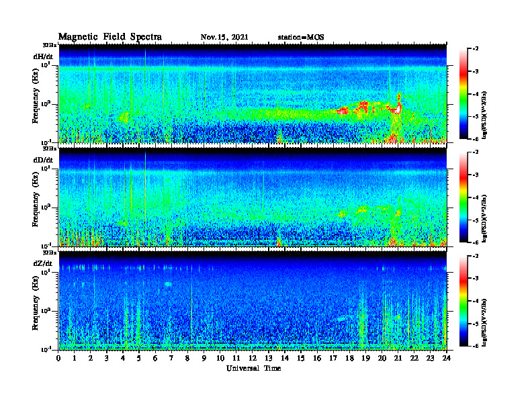Click hour 10 on the Universal Time axis
The height and width of the screenshot is (411, 532).
(220, 359)
